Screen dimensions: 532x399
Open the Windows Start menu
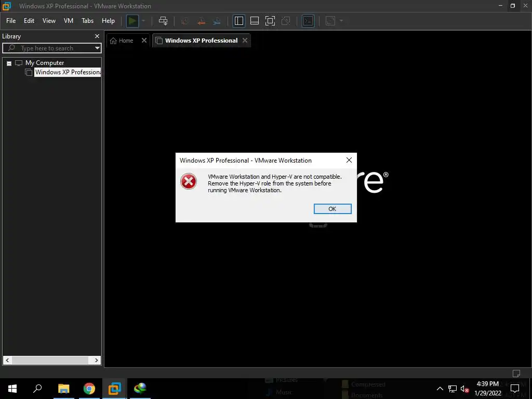pyautogui.click(x=12, y=389)
